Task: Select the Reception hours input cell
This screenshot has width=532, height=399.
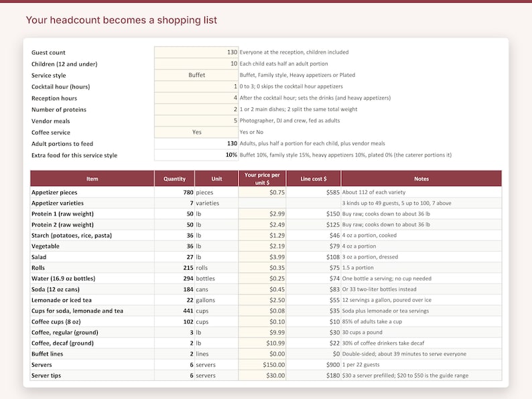Action: [196, 98]
